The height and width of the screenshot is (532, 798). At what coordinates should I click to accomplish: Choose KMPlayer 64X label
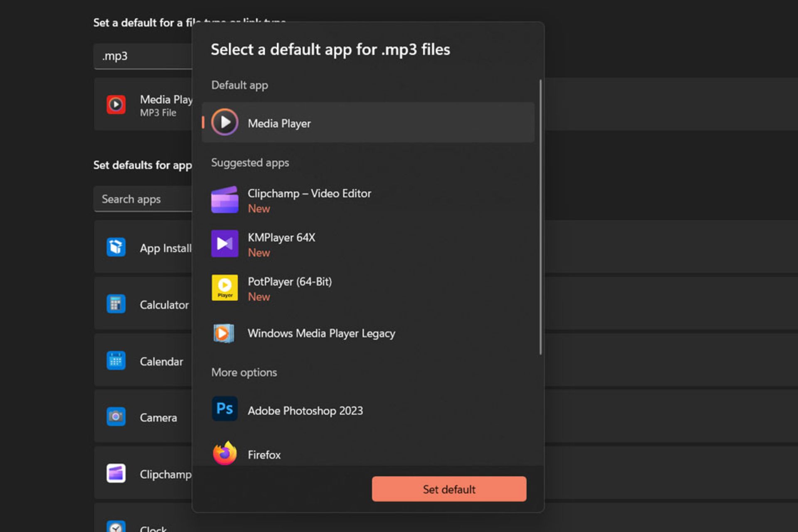tap(281, 238)
